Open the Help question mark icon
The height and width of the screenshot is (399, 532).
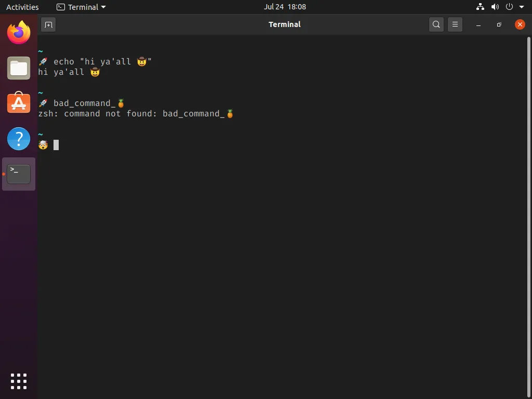[19, 139]
